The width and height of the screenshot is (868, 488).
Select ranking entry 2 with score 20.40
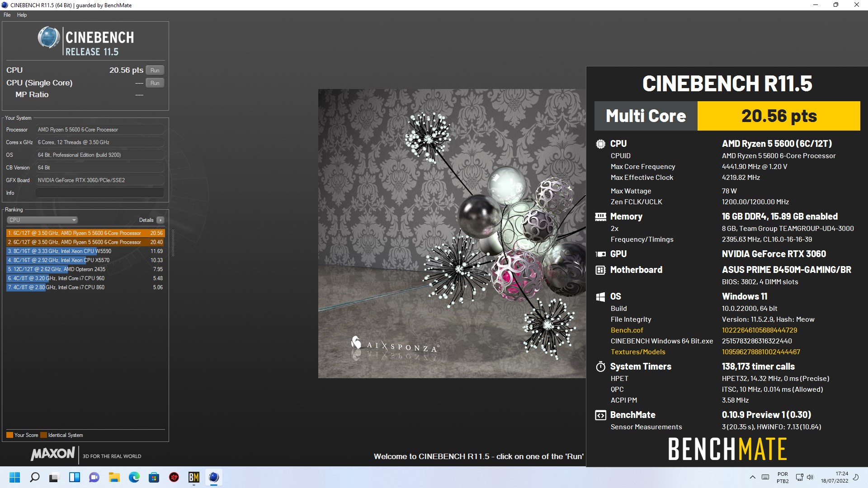click(85, 242)
